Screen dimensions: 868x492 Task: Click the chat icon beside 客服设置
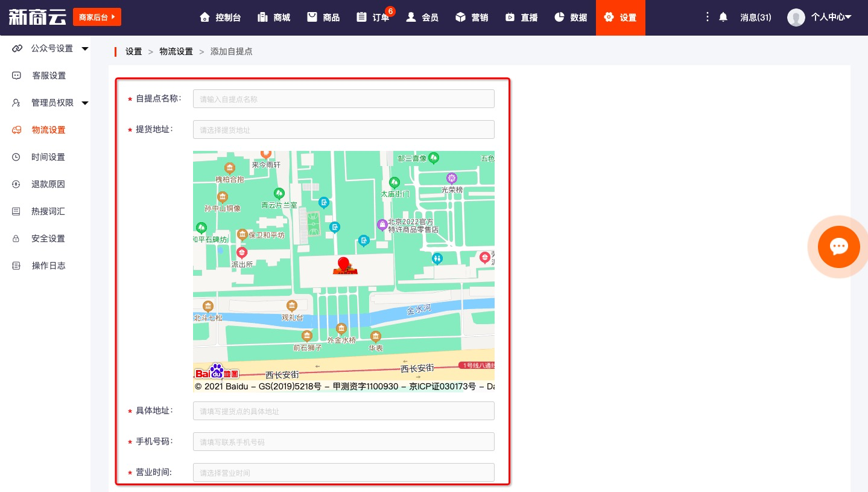[16, 75]
